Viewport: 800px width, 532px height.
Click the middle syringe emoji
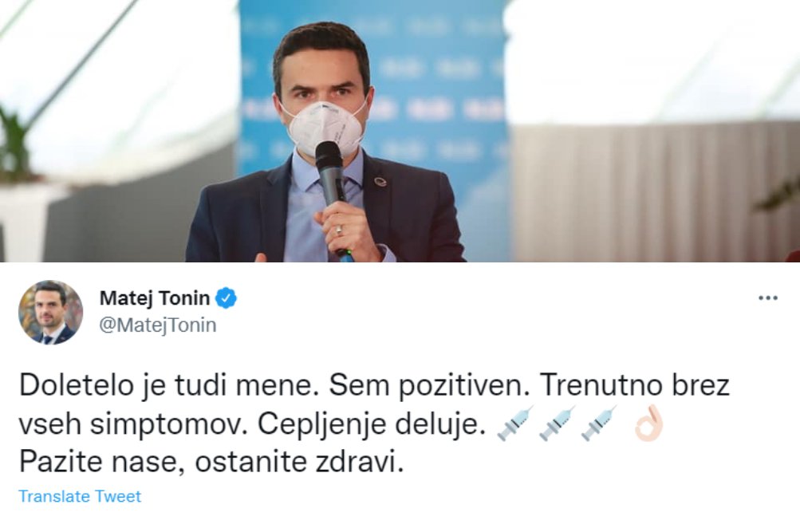click(x=558, y=424)
